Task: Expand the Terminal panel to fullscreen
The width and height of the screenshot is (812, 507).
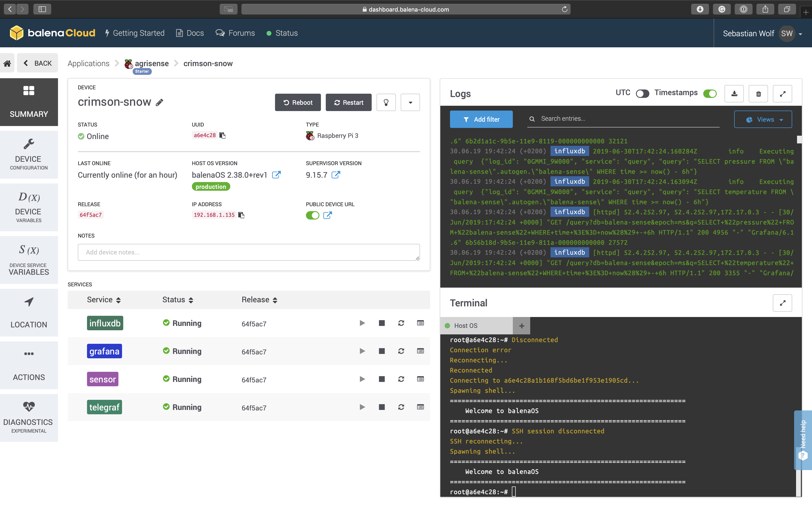Action: (x=782, y=303)
